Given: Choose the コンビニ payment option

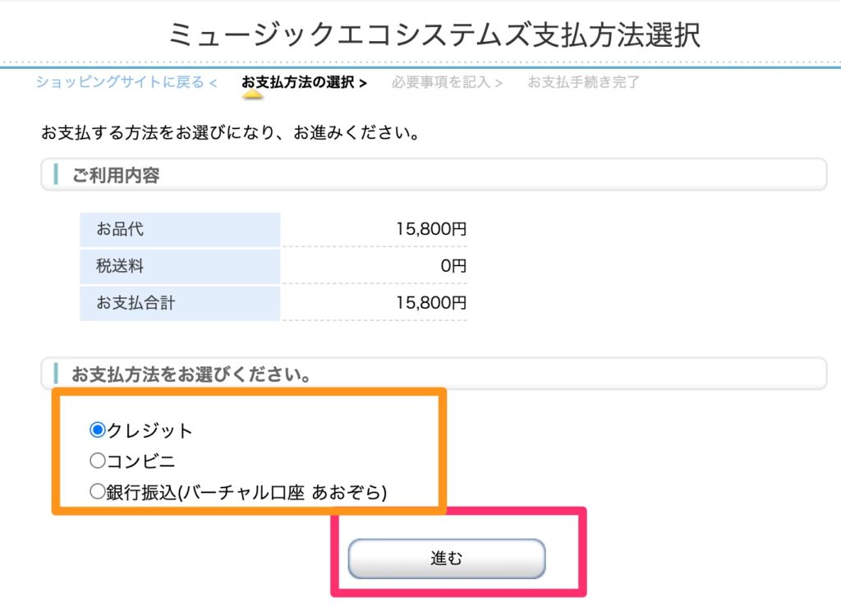Looking at the screenshot, I should pos(98,461).
